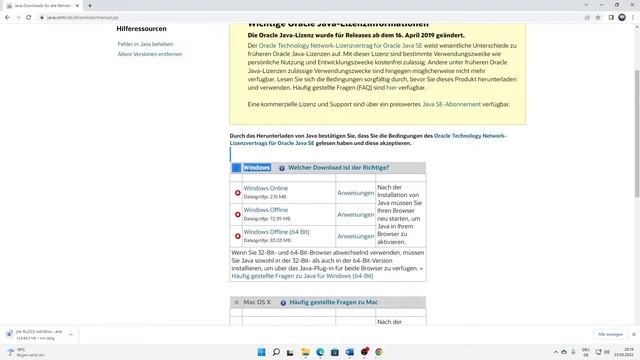640x360 pixels.
Task: Open taskbar Search
Action: 276,352
